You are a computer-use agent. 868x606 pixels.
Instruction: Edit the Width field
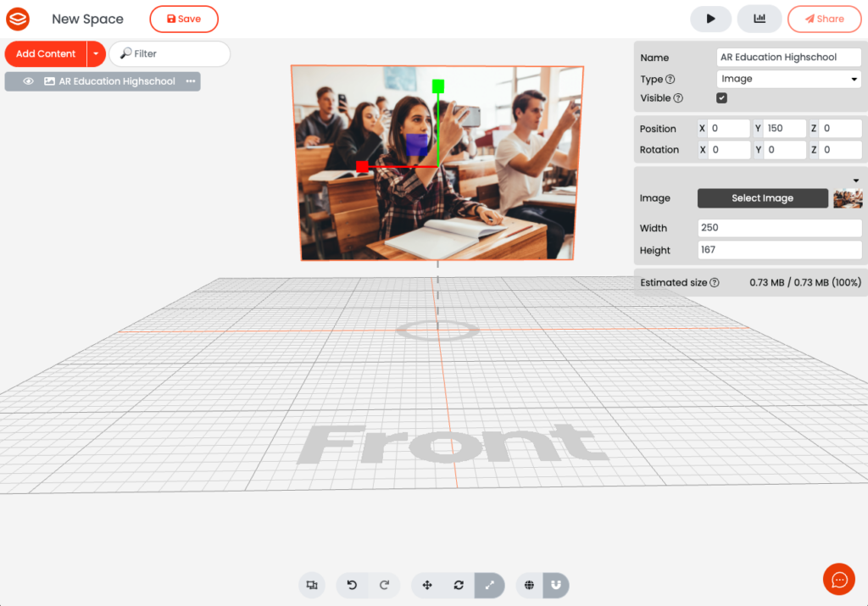pos(780,227)
